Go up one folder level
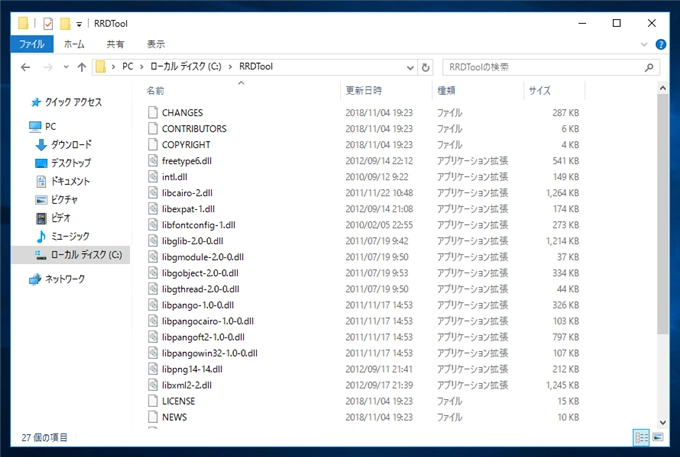This screenshot has height=457, width=680. tap(82, 67)
